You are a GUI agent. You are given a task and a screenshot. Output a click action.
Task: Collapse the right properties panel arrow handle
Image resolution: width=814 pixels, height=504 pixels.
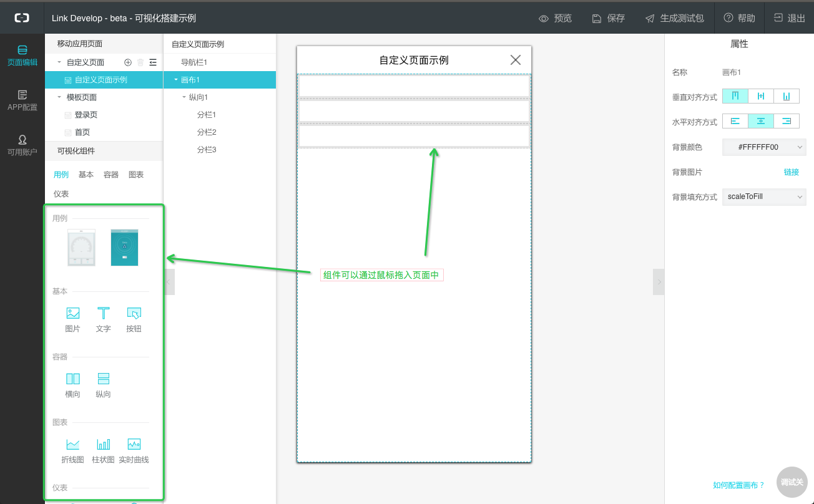(x=659, y=282)
